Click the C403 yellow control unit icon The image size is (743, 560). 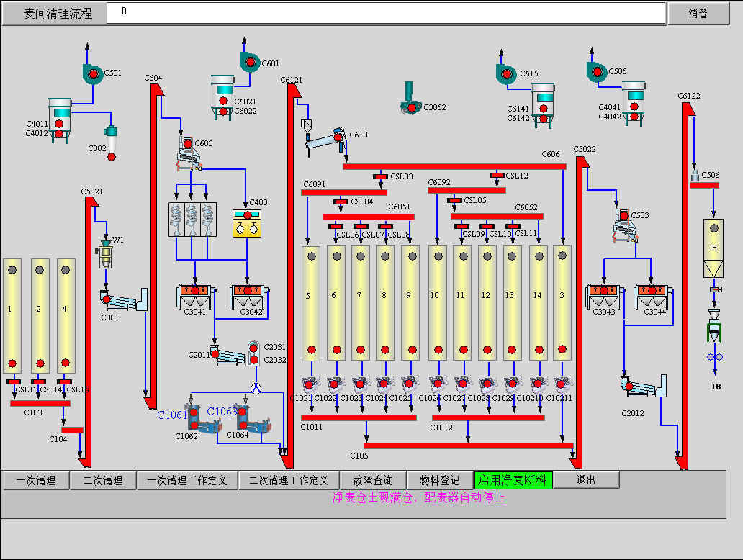247,223
